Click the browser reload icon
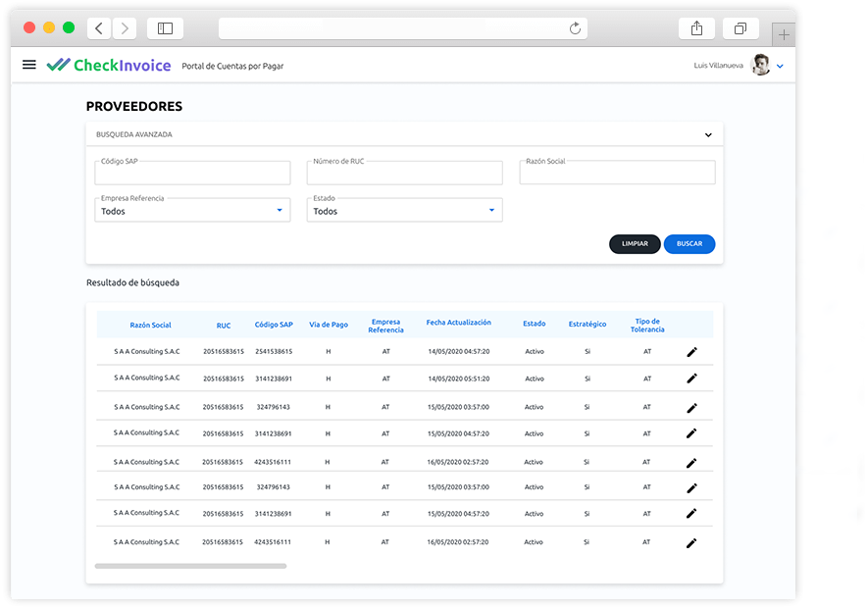 (x=576, y=28)
